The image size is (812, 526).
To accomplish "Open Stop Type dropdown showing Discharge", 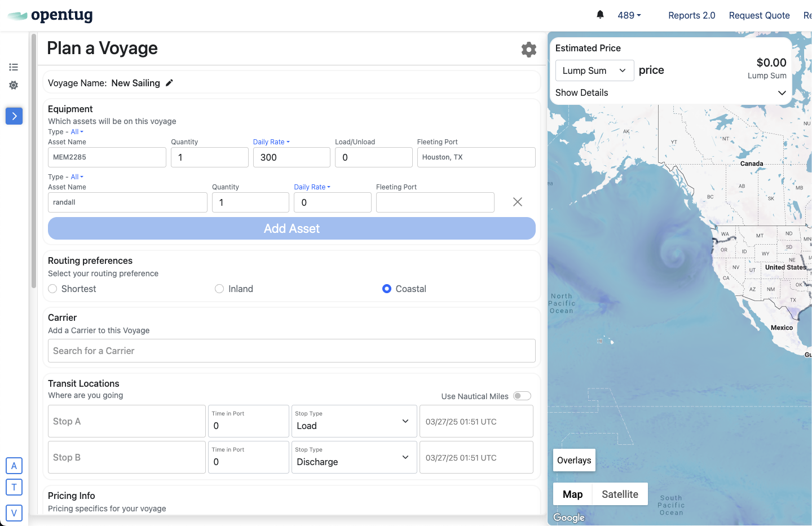I will click(x=354, y=457).
